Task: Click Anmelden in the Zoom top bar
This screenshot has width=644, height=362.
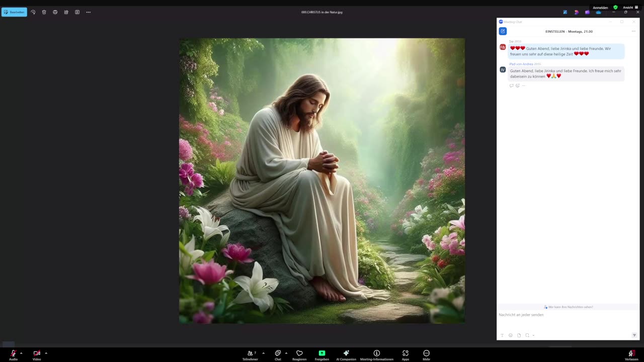Action: (600, 8)
